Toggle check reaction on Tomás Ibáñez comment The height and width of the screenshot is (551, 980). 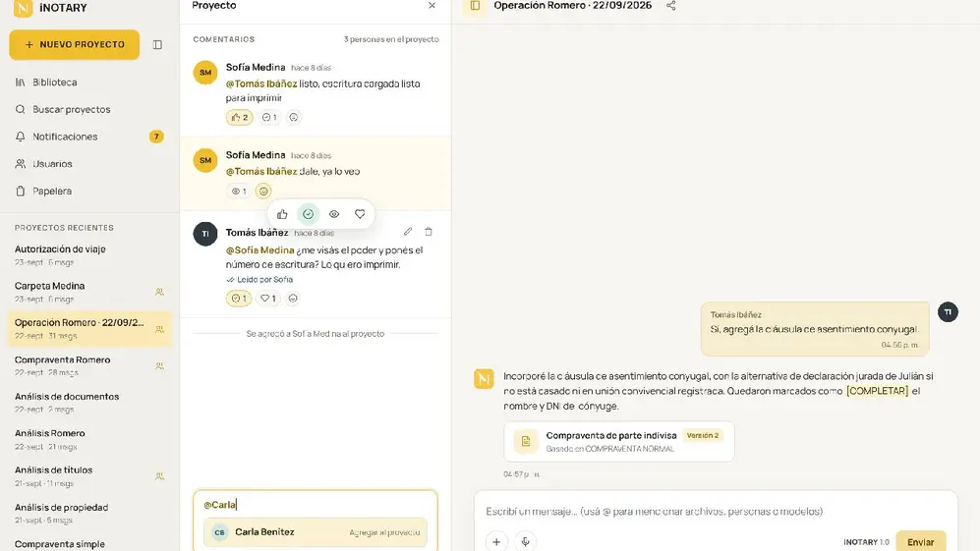239,299
